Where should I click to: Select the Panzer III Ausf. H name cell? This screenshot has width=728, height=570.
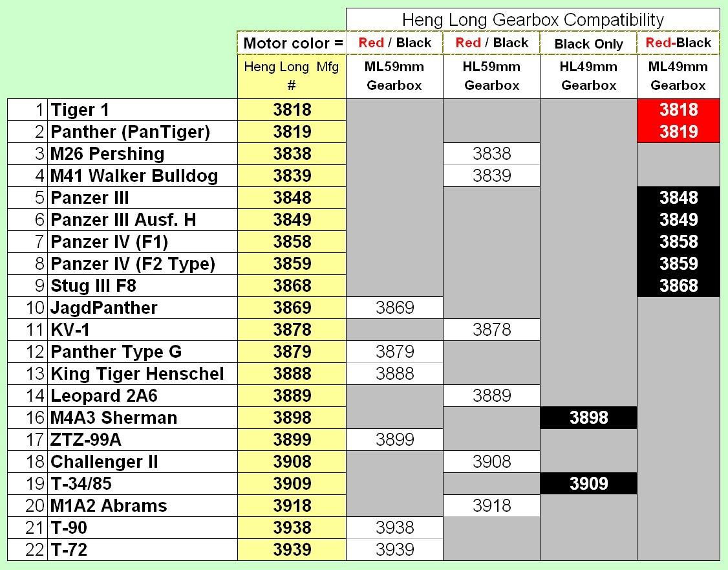pos(142,219)
